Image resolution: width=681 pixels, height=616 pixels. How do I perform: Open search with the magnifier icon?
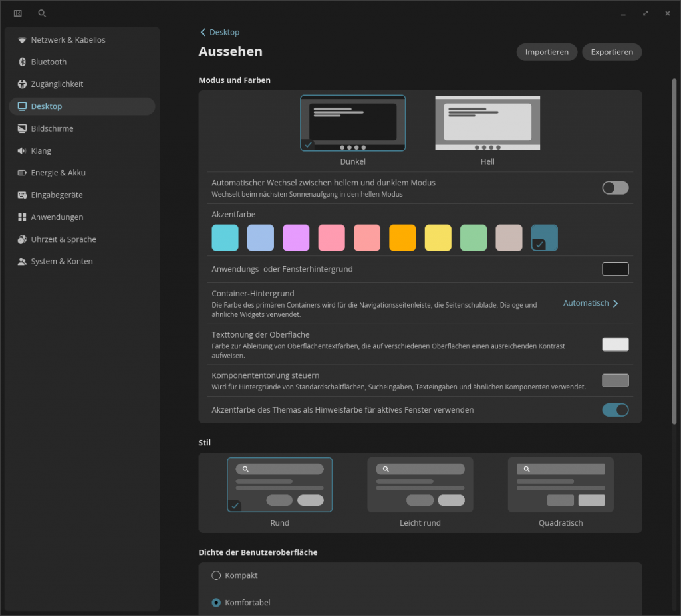(42, 13)
